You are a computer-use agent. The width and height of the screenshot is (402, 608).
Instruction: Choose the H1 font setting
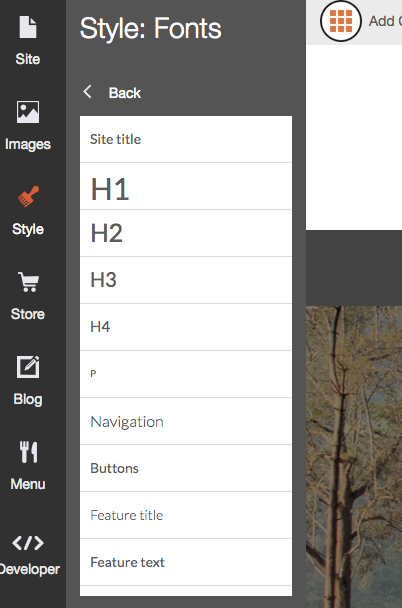point(186,187)
